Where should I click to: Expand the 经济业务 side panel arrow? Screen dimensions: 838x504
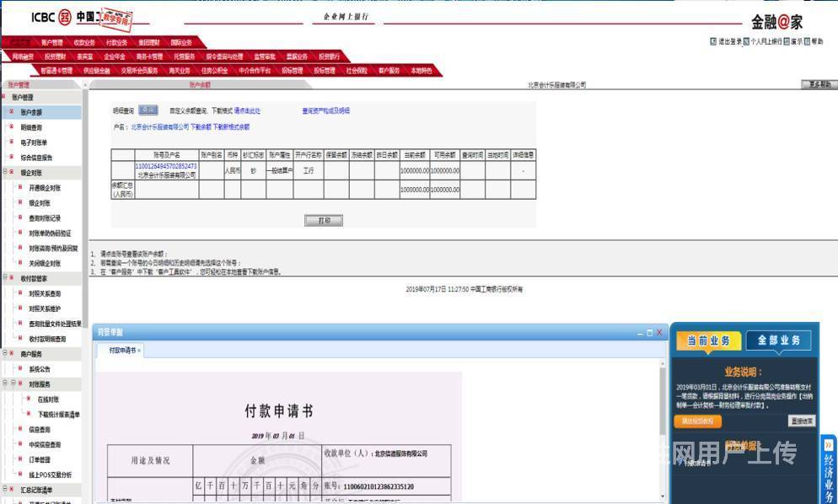coord(829,445)
